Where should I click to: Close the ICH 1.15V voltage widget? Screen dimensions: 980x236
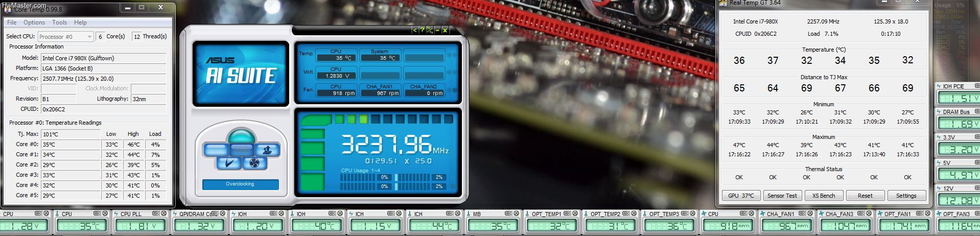point(399,214)
